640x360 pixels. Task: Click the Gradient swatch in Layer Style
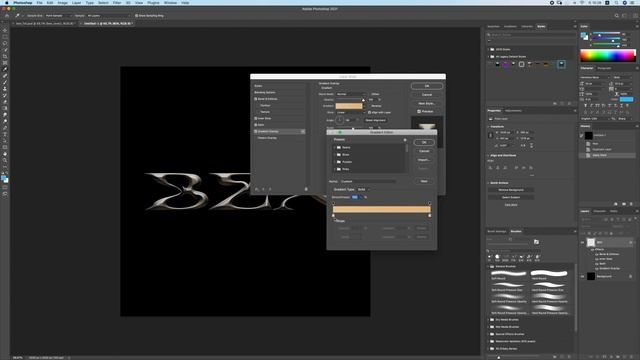[x=349, y=106]
